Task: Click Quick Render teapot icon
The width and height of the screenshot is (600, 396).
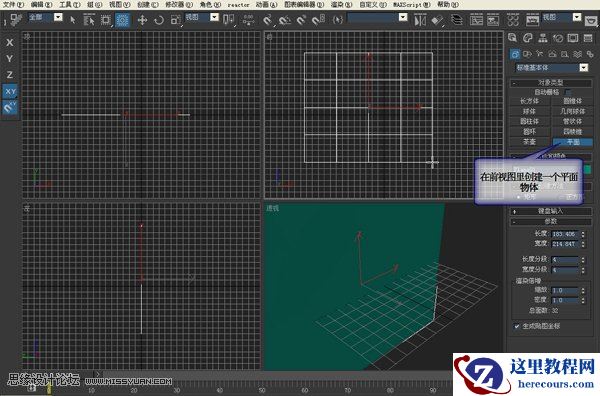Action: (x=591, y=20)
